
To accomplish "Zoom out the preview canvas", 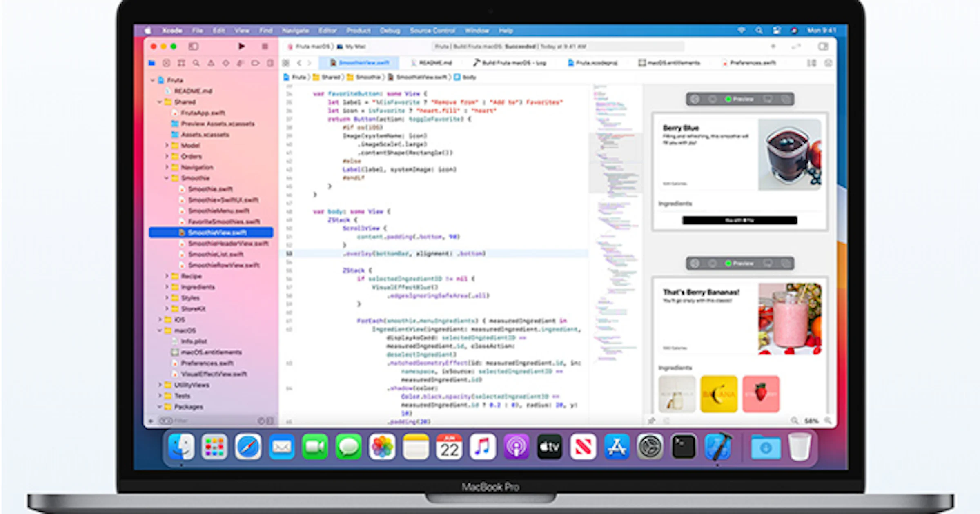I will [x=794, y=421].
